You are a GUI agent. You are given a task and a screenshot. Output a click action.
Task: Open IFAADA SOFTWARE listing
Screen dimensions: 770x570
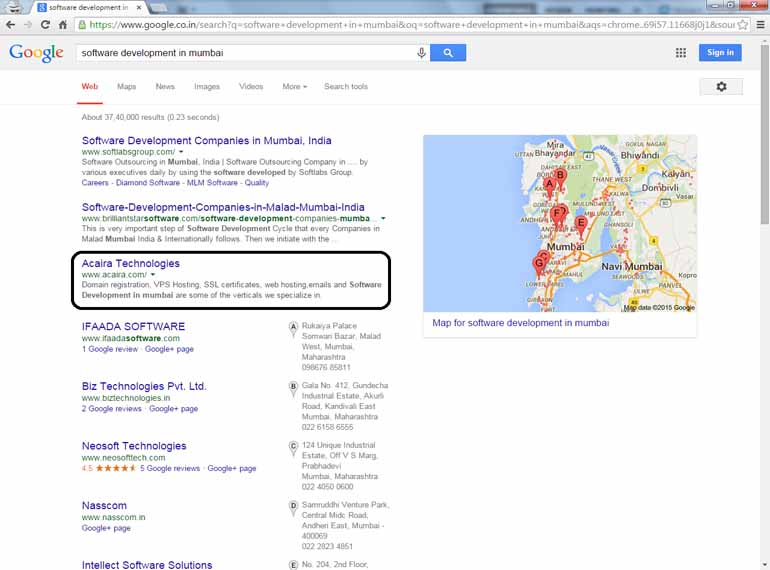pos(133,326)
